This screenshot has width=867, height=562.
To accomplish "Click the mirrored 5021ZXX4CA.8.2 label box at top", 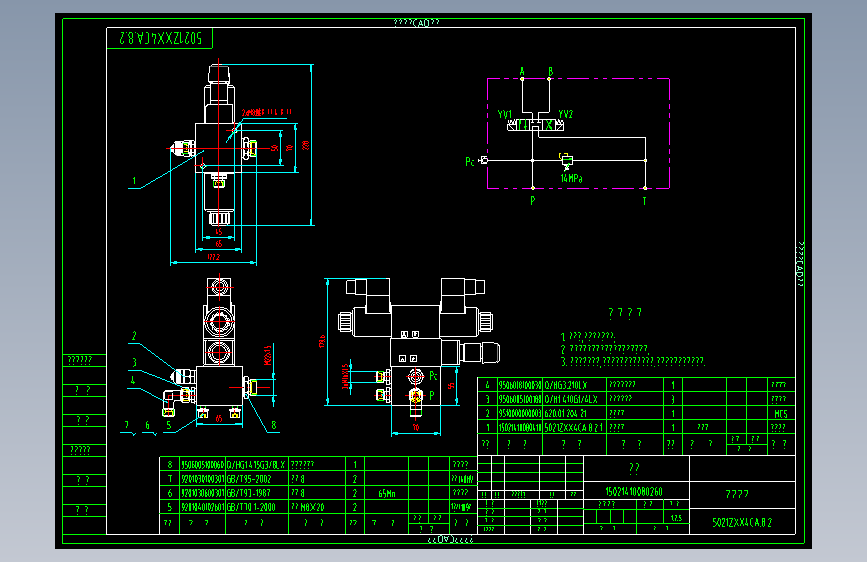I will [x=160, y=38].
